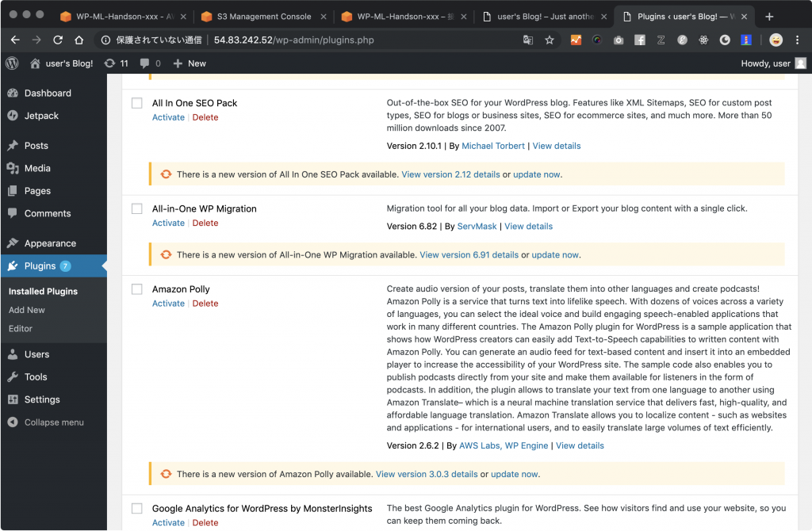Open Jetpack menu item
The width and height of the screenshot is (812, 531).
pyautogui.click(x=41, y=116)
